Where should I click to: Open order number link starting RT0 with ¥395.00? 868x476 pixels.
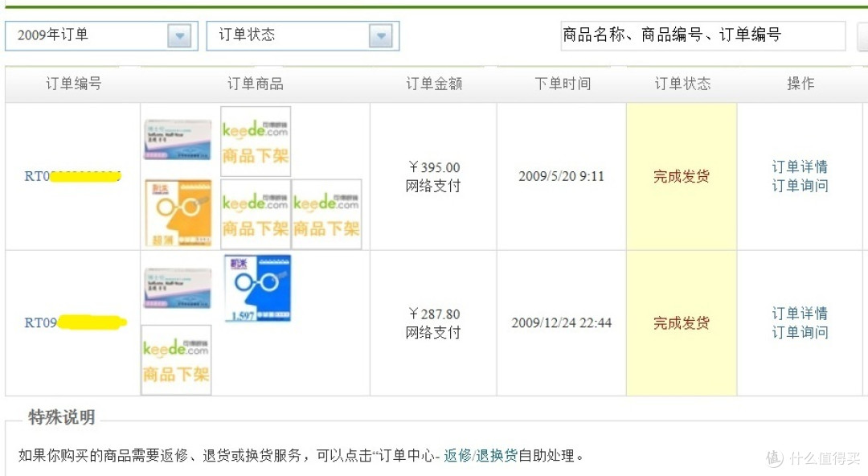pos(72,176)
